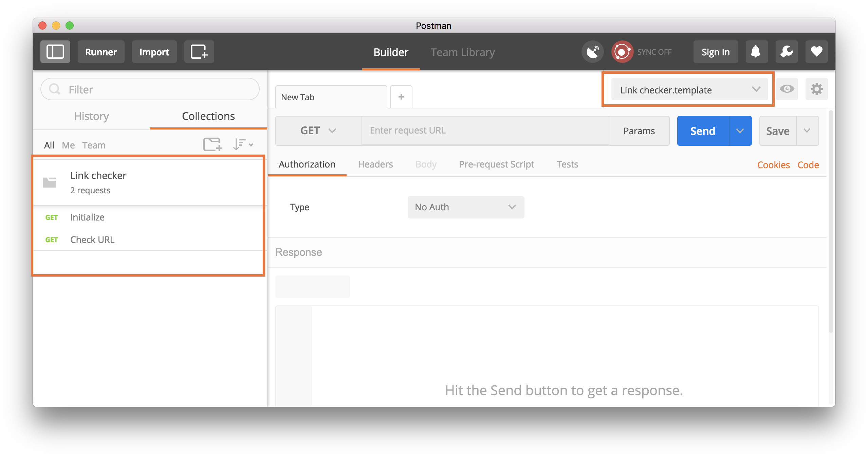Expand the Save button arrow options
The width and height of the screenshot is (868, 457).
tap(807, 131)
